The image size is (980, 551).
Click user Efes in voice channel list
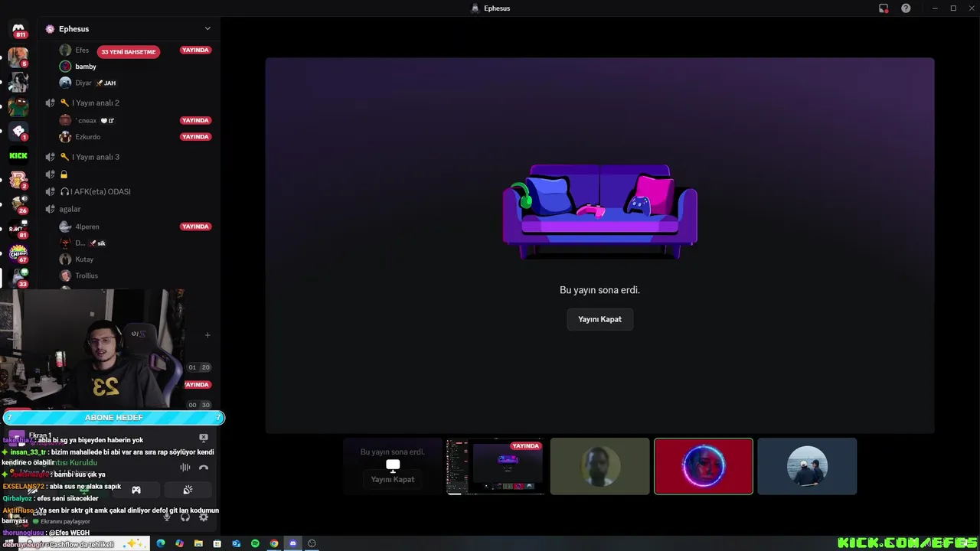pos(82,51)
